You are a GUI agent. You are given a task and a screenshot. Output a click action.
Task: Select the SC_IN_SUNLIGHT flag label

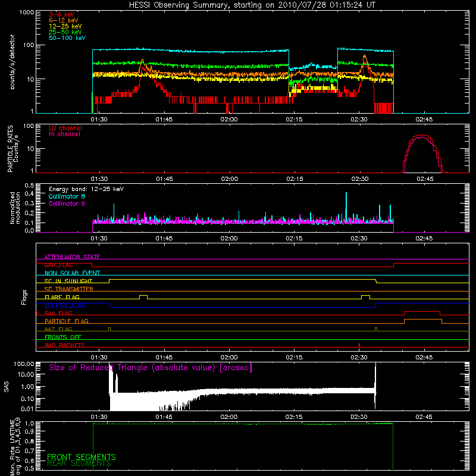(x=68, y=281)
